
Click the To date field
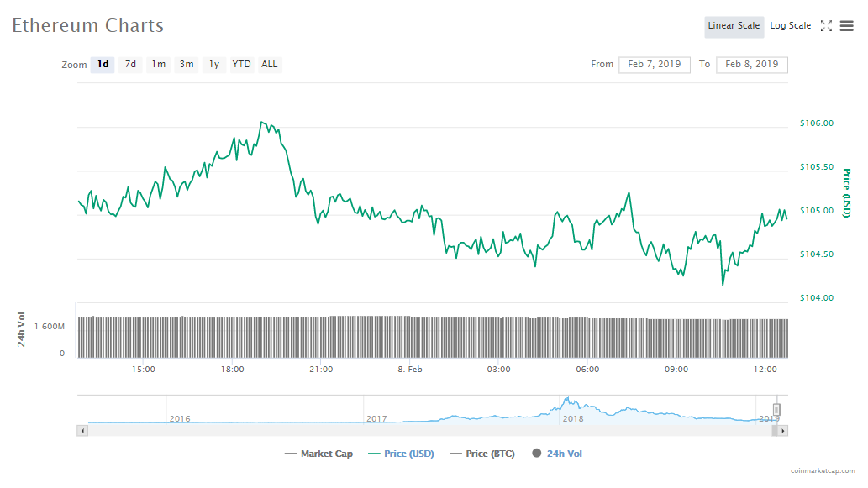click(751, 65)
